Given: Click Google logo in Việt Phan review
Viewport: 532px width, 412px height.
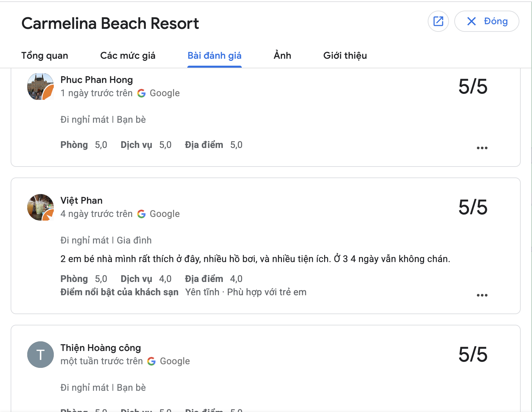Looking at the screenshot, I should pyautogui.click(x=141, y=214).
